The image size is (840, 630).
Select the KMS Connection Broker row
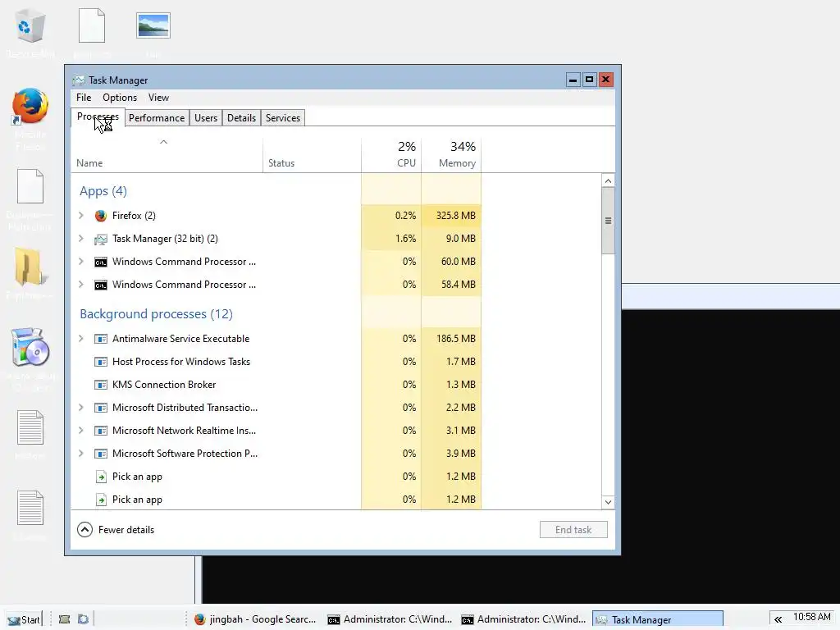pyautogui.click(x=276, y=385)
